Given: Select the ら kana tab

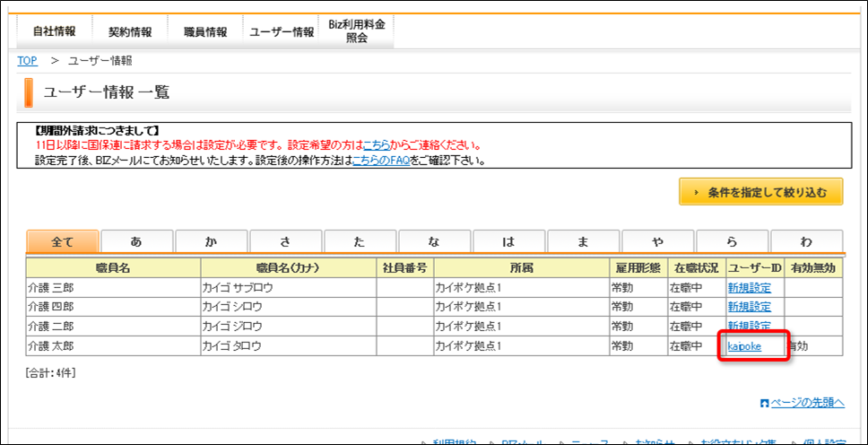Looking at the screenshot, I should [733, 242].
